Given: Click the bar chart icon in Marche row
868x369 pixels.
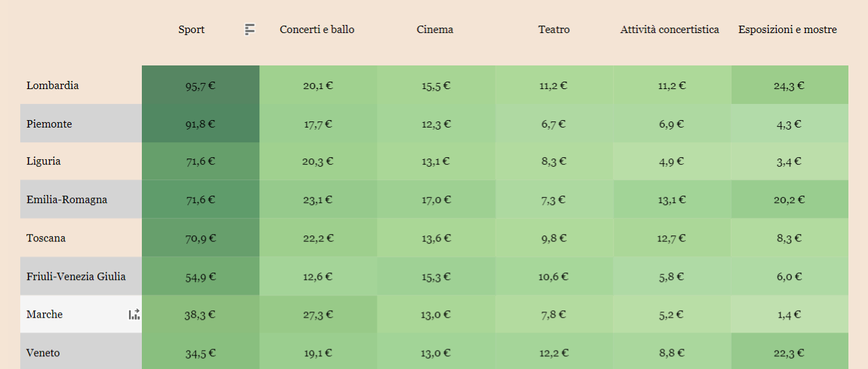Looking at the screenshot, I should pos(134,314).
